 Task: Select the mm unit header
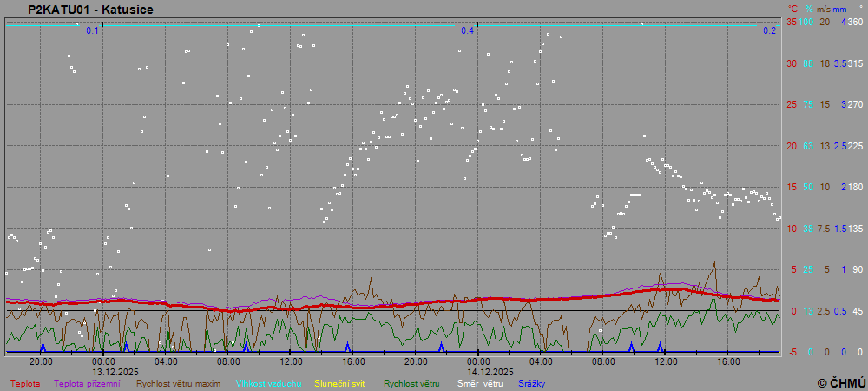tap(840, 9)
